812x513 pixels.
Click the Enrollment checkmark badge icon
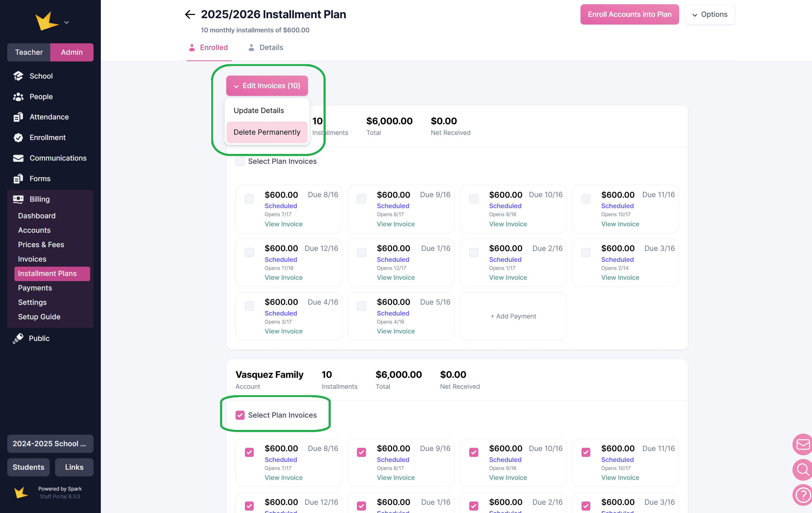(x=18, y=138)
